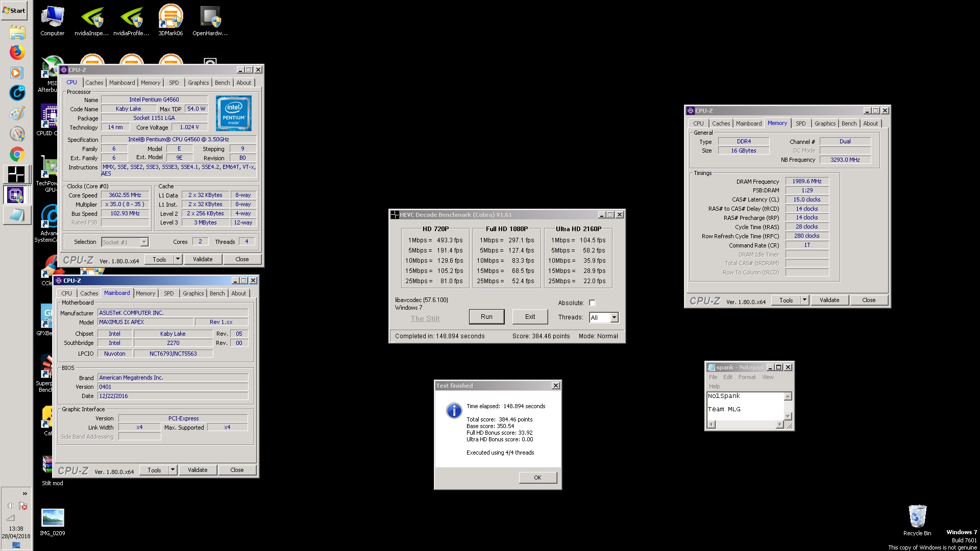Viewport: 980px width, 551px height.
Task: Switch to HEVC benchmark taskbar icon
Action: click(x=17, y=174)
